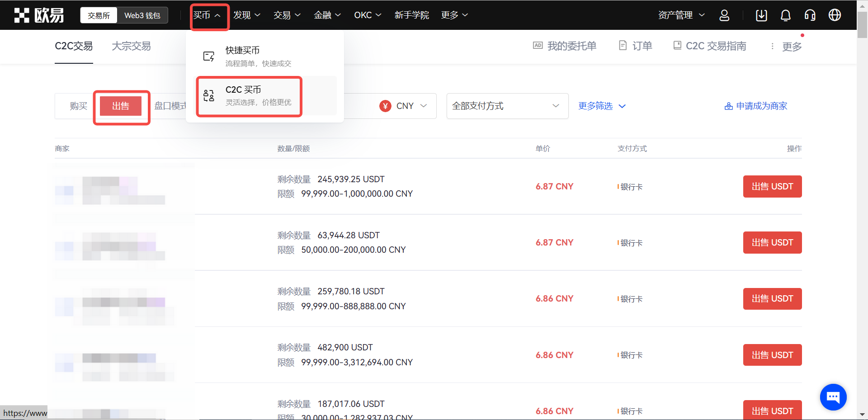Image resolution: width=868 pixels, height=420 pixels.
Task: Expand the 金融 menu
Action: (x=327, y=15)
